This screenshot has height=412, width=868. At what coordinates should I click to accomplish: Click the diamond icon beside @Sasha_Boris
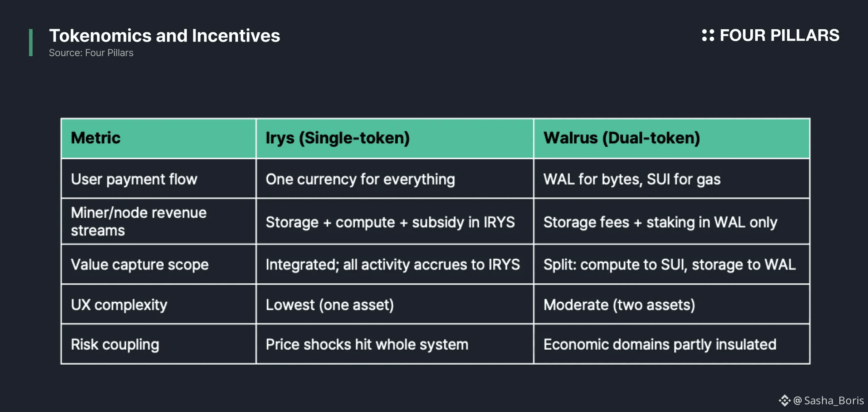coord(784,400)
